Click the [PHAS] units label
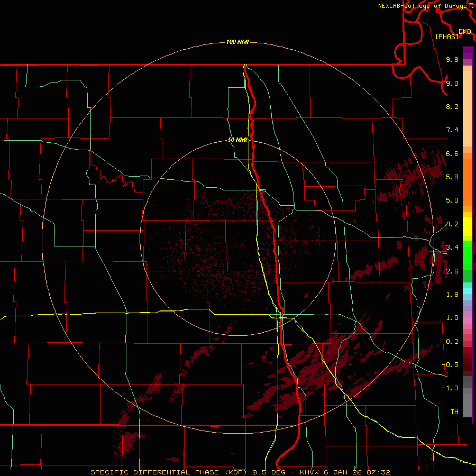This screenshot has height=476, width=476. (x=447, y=36)
